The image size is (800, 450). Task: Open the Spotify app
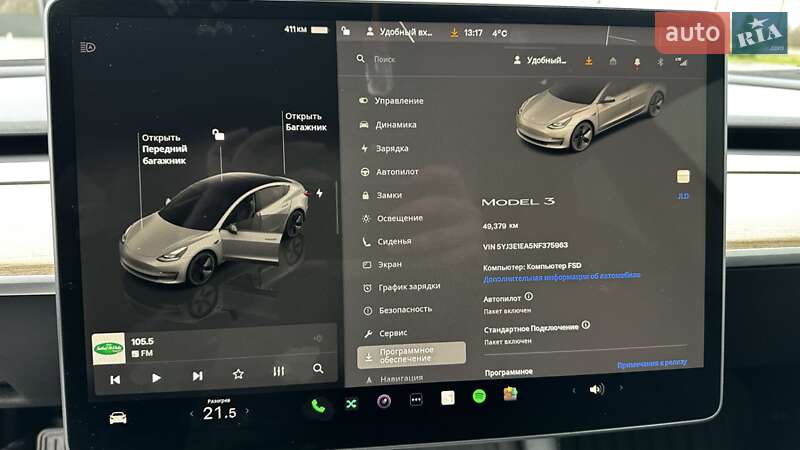point(479,396)
